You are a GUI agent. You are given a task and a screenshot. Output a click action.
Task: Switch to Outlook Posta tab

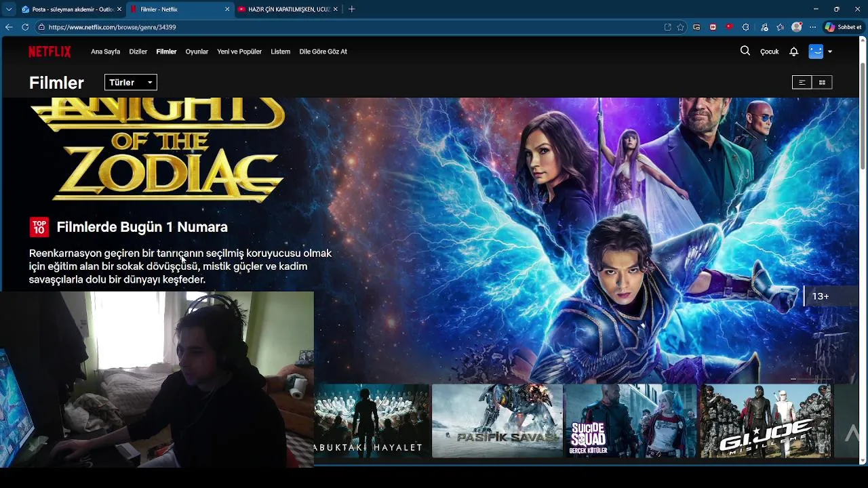click(71, 9)
